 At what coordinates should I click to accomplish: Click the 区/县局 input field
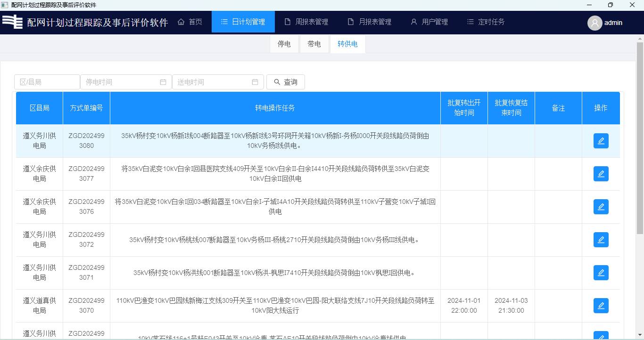(x=47, y=82)
